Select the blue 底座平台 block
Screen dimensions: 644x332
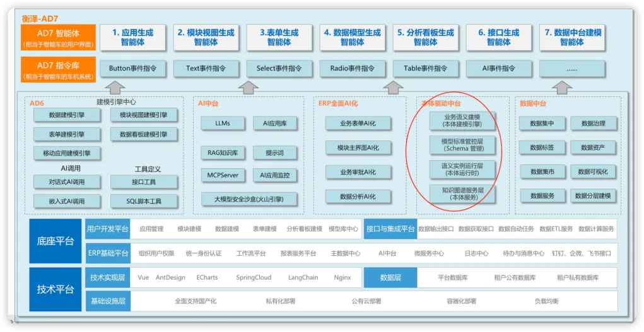[56, 241]
